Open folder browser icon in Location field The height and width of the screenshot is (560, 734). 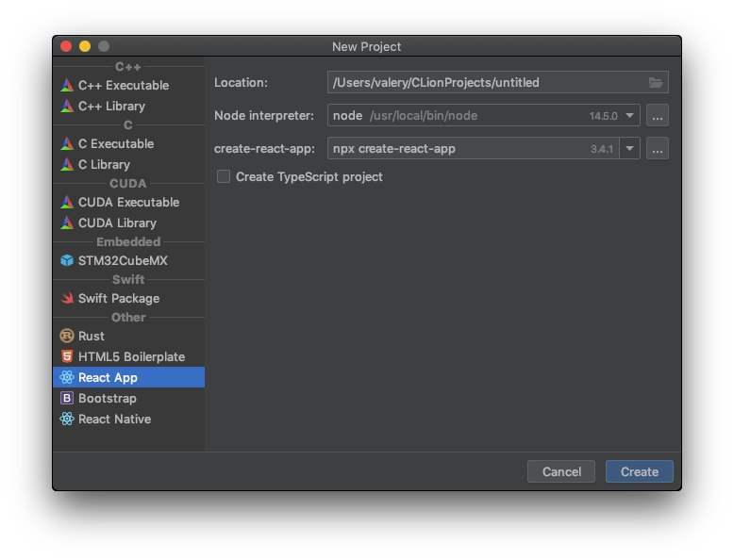[656, 83]
